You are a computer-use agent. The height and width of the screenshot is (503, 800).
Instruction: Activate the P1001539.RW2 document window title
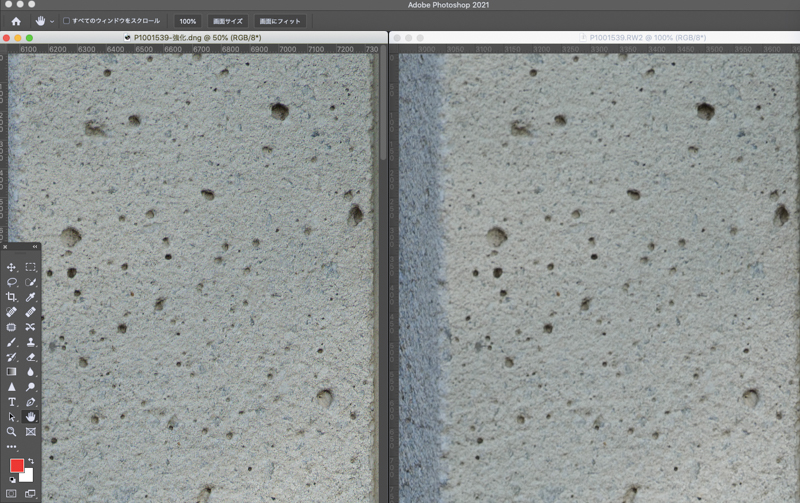pyautogui.click(x=647, y=38)
